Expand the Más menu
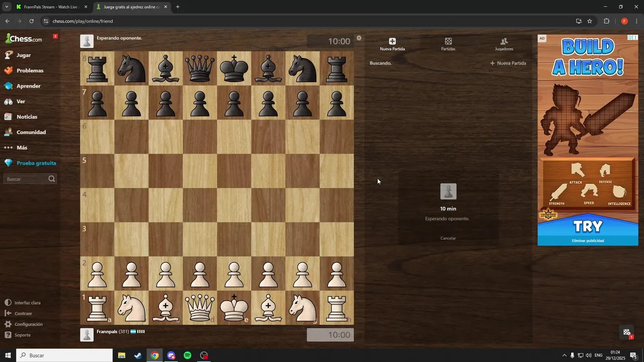The width and height of the screenshot is (644, 362). pos(22,148)
